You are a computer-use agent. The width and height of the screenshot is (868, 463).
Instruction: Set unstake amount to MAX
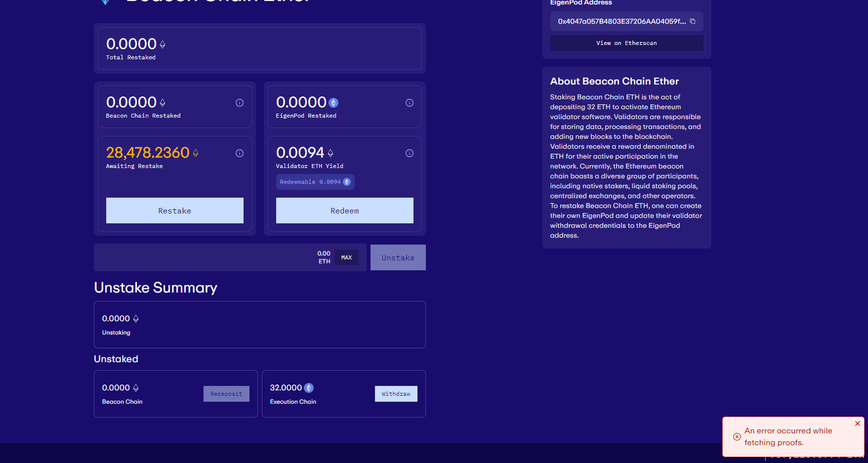346,257
